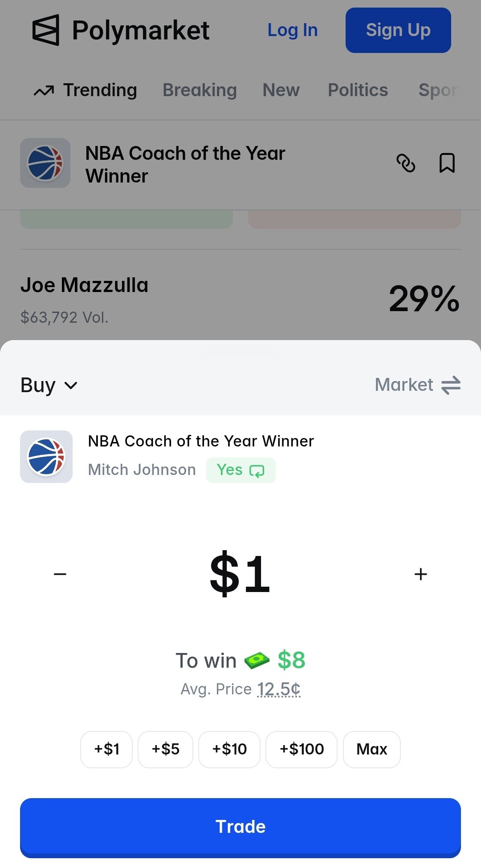Open the Buy dropdown

(49, 385)
